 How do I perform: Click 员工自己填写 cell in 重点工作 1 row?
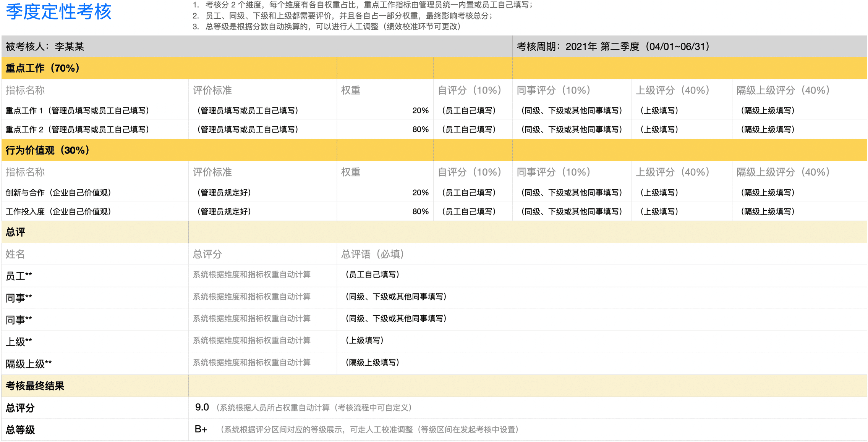[x=473, y=111]
